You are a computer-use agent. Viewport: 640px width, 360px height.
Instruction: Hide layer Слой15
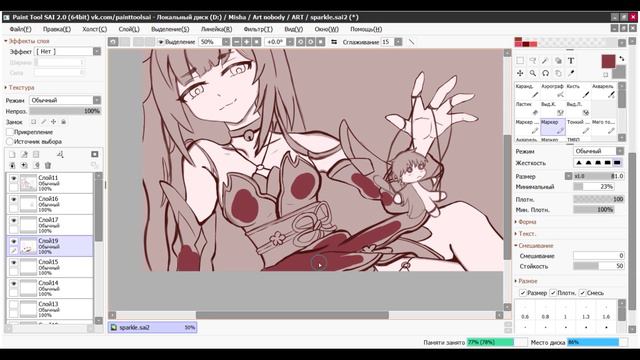(x=13, y=262)
